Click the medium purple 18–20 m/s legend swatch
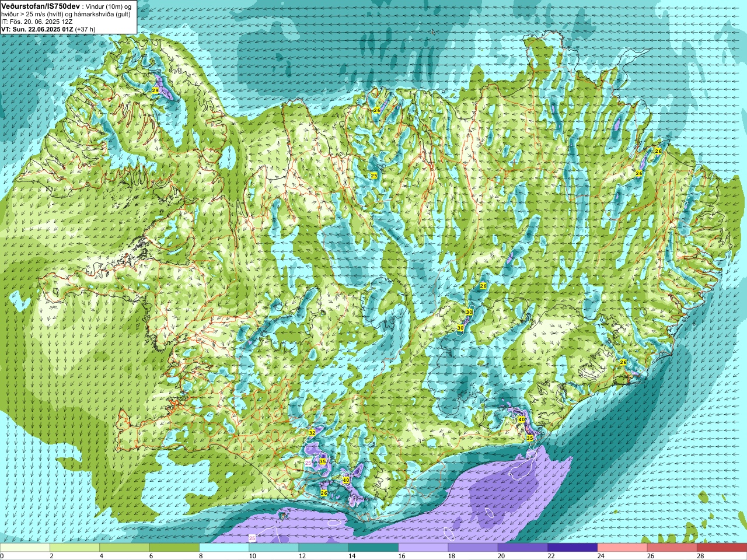The width and height of the screenshot is (747, 560). point(473,548)
